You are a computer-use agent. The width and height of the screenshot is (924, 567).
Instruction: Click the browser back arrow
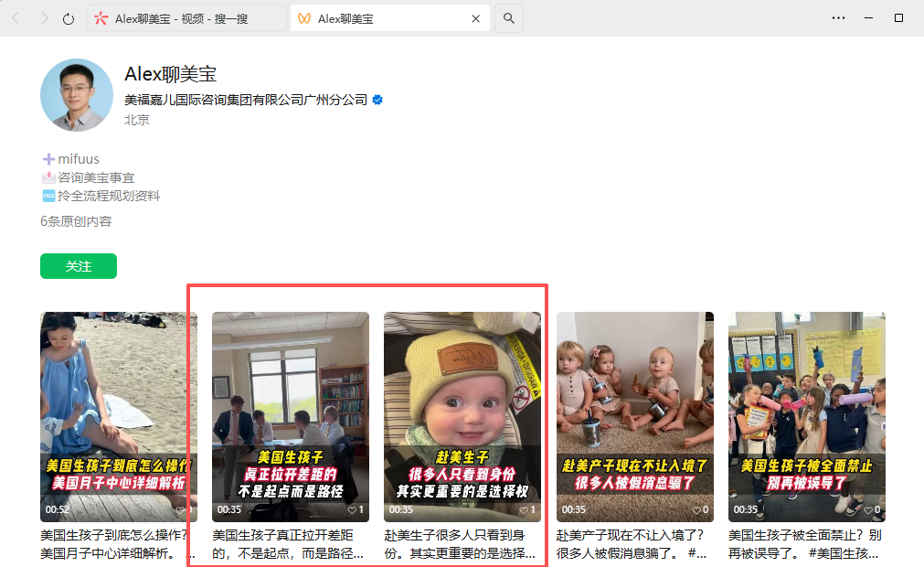(x=16, y=18)
